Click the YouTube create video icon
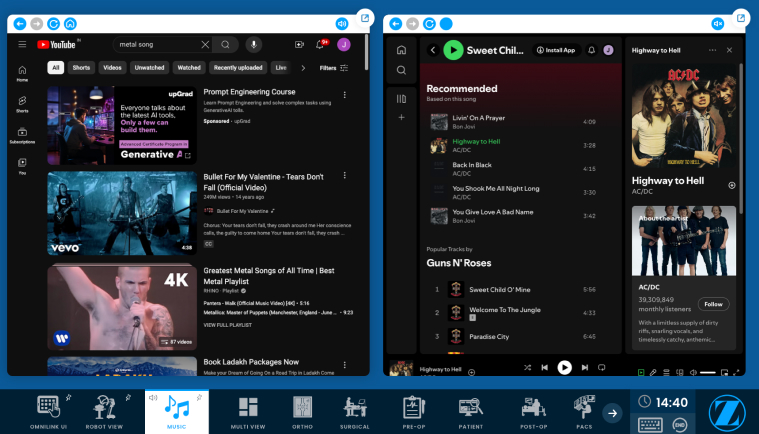This screenshot has width=759, height=434. pos(299,44)
